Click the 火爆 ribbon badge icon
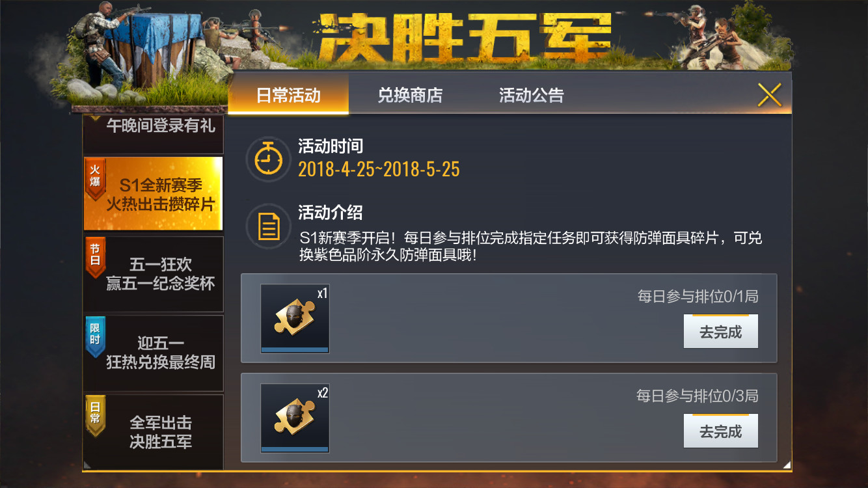The image size is (868, 488). click(x=95, y=178)
